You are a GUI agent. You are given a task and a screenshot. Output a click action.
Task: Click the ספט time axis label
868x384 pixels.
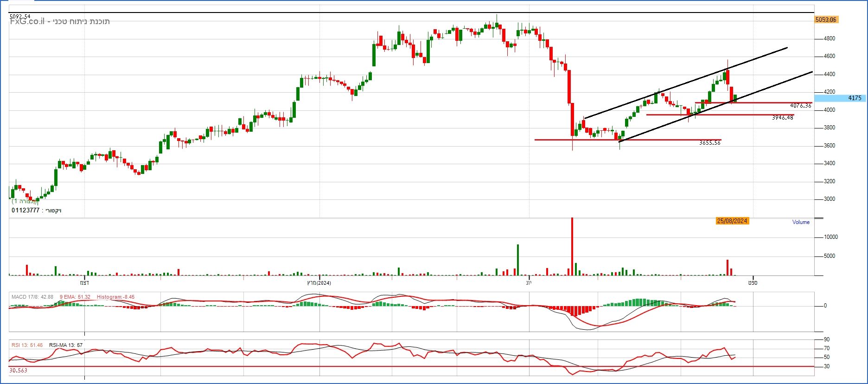point(752,283)
